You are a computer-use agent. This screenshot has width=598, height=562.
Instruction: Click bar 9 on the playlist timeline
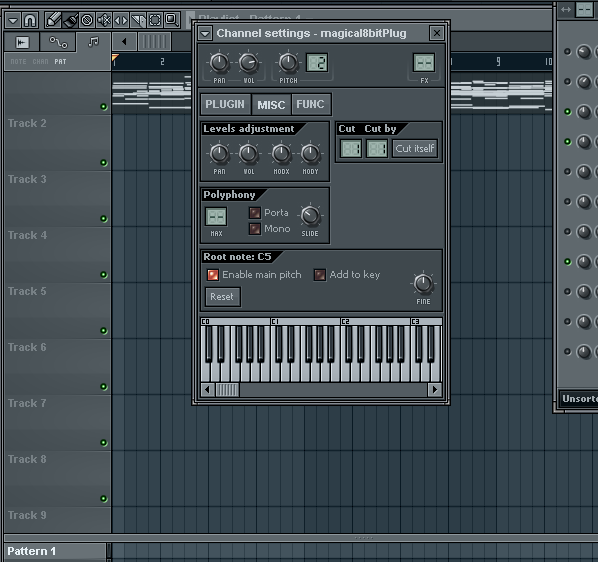coord(498,62)
